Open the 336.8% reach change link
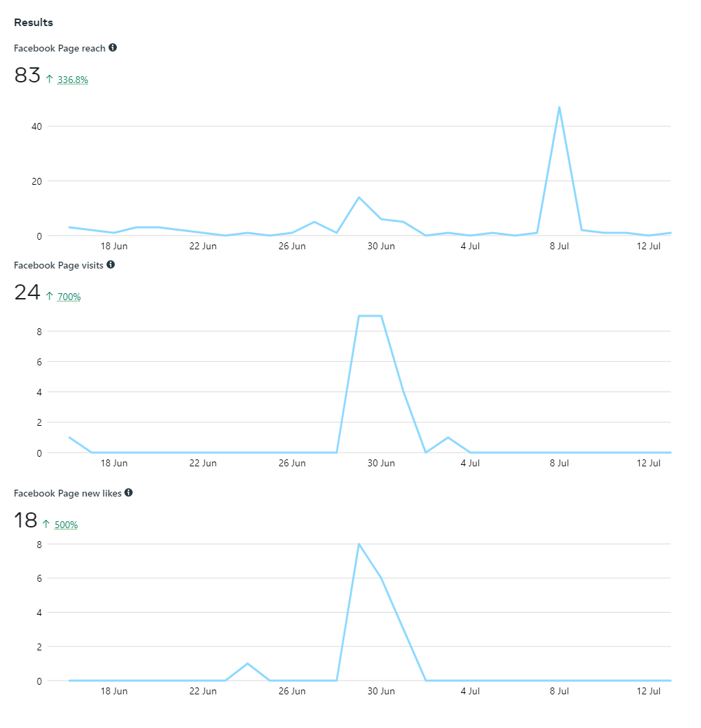Screen dimensions: 701x728 tap(73, 80)
